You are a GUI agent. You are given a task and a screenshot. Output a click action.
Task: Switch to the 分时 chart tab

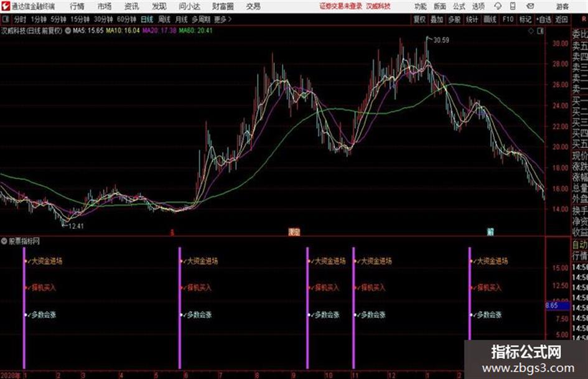pyautogui.click(x=21, y=19)
